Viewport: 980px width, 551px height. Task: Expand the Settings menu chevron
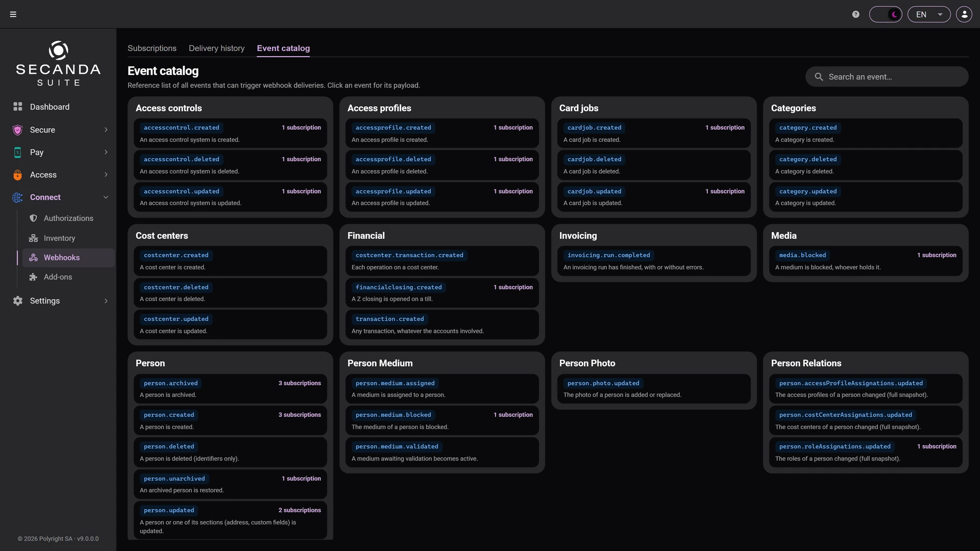106,301
